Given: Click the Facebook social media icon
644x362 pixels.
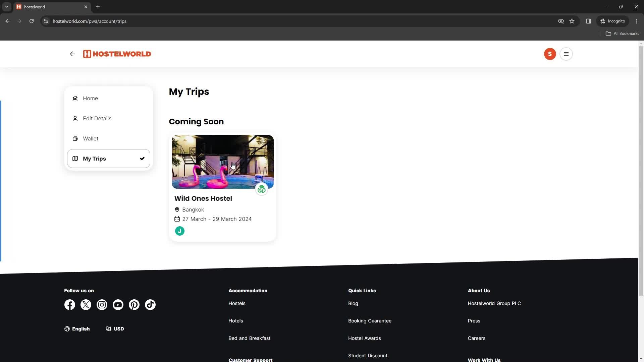Looking at the screenshot, I should click(69, 305).
